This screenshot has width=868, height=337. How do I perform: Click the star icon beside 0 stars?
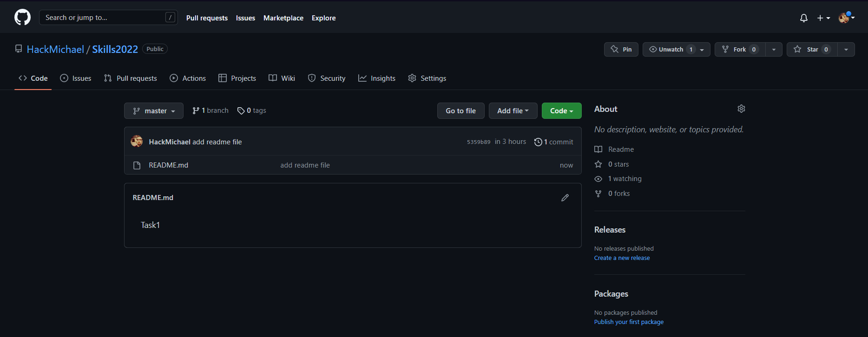click(x=598, y=164)
